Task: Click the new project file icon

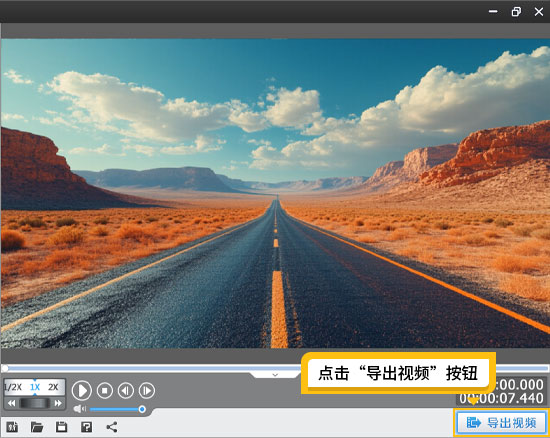Action: (x=12, y=427)
